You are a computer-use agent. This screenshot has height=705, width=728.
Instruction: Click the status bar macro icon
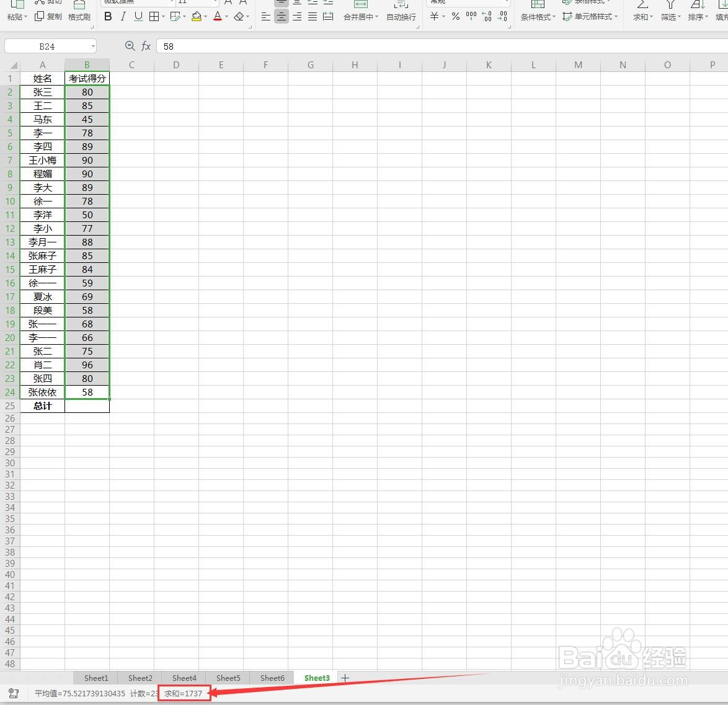click(x=14, y=693)
